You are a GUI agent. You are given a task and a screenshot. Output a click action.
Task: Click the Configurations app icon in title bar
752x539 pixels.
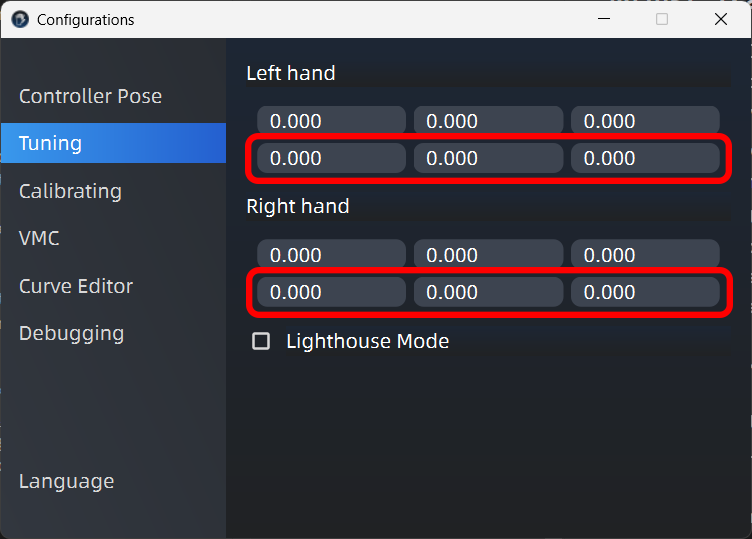20,20
